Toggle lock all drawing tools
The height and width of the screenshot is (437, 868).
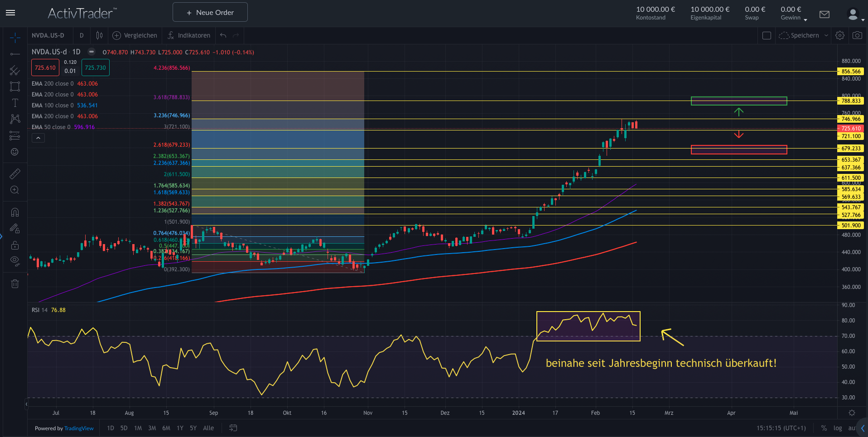(x=15, y=245)
